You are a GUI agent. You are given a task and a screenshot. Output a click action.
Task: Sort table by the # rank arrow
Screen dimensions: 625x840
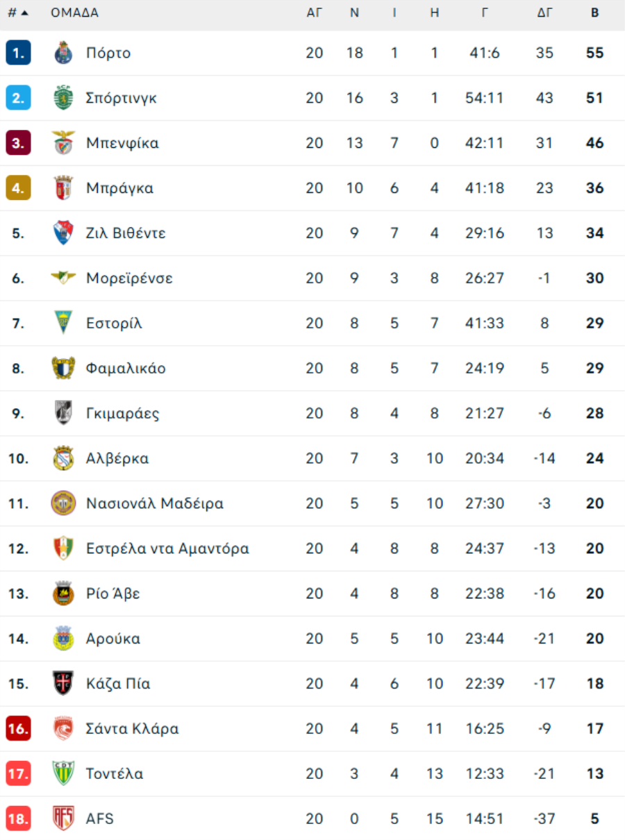pyautogui.click(x=24, y=13)
